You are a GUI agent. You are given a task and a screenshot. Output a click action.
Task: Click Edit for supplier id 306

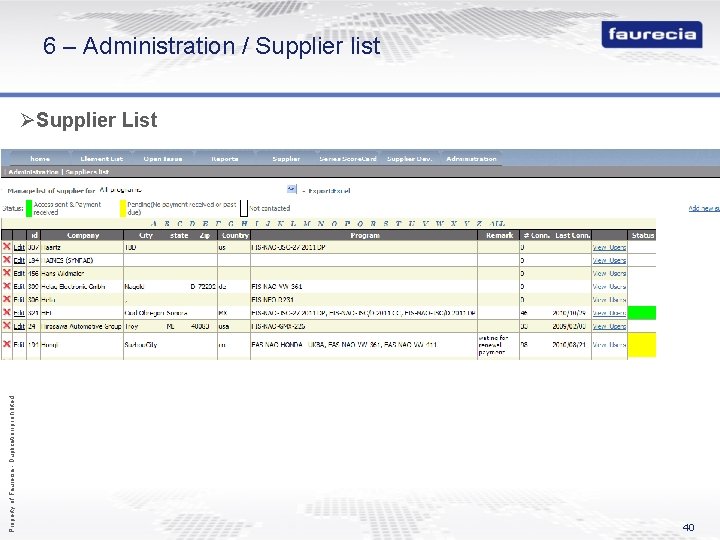click(19, 299)
